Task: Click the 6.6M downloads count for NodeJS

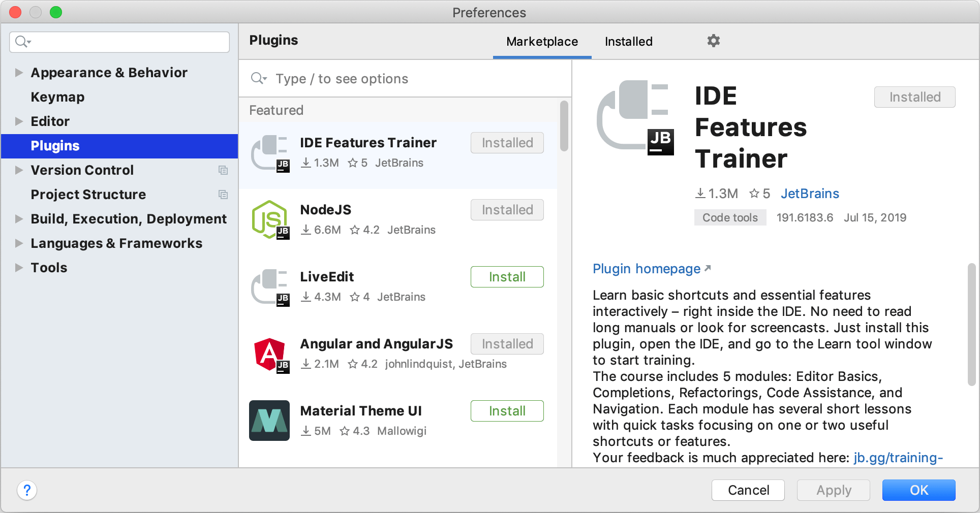Action: click(x=321, y=230)
